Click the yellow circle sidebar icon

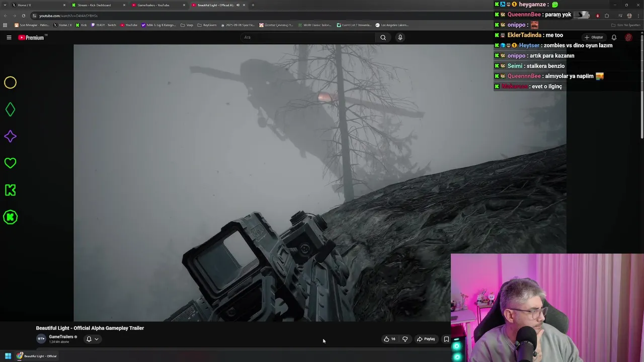(x=10, y=82)
